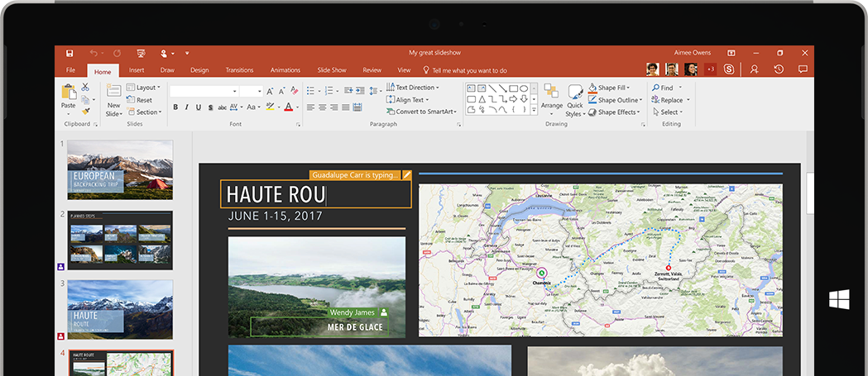Open the File tab
The width and height of the screenshot is (868, 376).
[x=71, y=70]
